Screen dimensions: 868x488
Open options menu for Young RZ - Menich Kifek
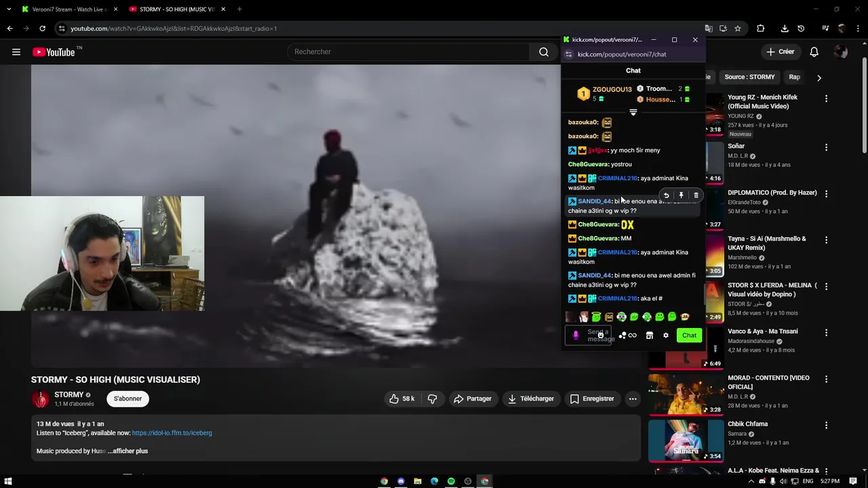tap(826, 99)
